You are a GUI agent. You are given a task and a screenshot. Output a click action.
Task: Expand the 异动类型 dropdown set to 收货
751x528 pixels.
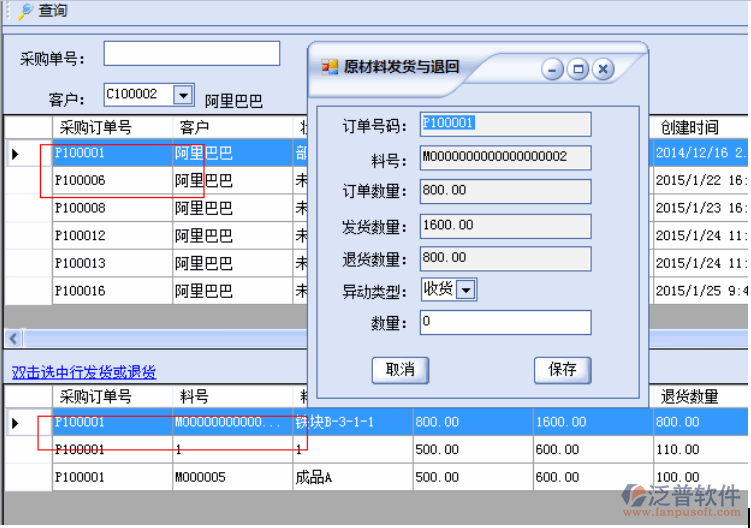coord(466,290)
